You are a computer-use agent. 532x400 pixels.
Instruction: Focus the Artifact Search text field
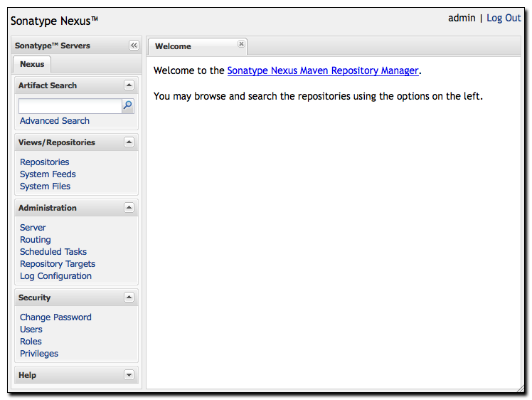coord(70,106)
